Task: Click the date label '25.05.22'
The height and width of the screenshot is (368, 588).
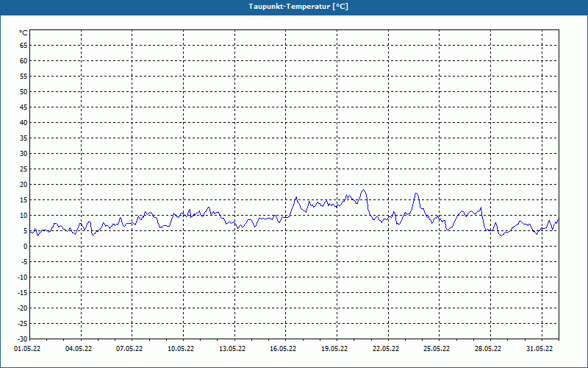Action: [x=437, y=349]
